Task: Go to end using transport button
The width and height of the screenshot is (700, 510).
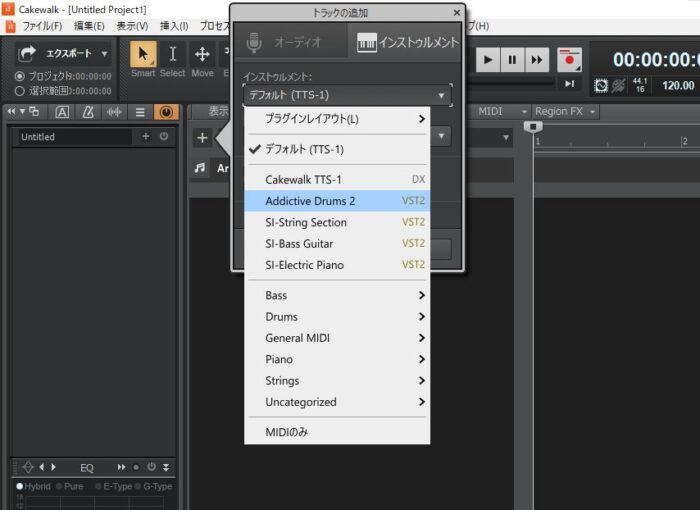Action: [x=569, y=84]
